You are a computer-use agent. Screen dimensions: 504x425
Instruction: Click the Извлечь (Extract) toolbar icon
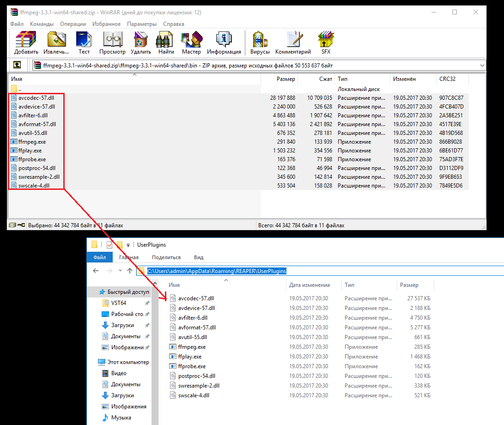[56, 43]
